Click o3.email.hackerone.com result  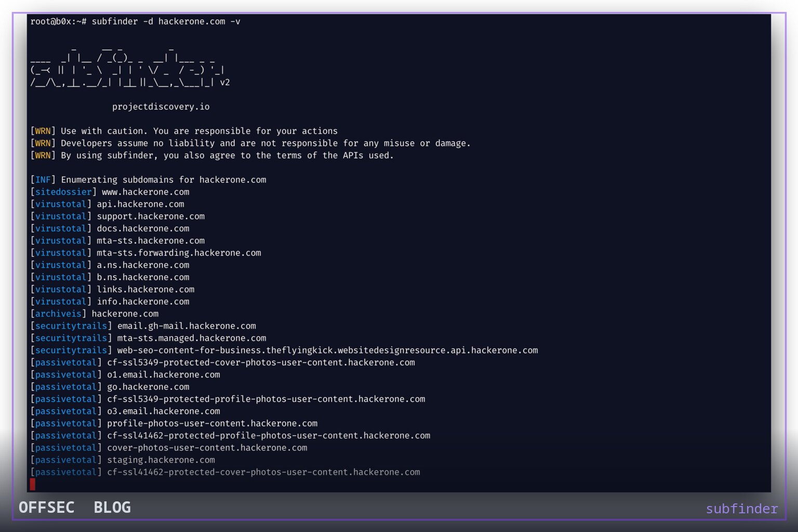pyautogui.click(x=164, y=411)
